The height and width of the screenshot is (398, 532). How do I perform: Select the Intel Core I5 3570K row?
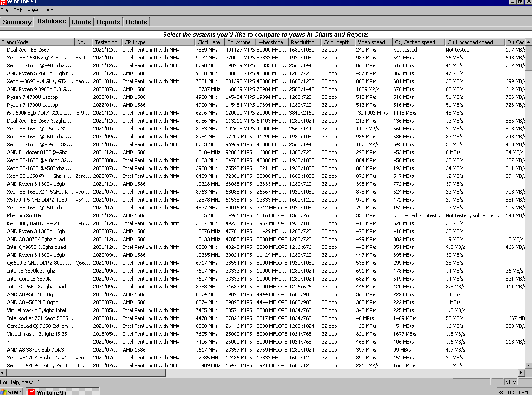[263, 279]
